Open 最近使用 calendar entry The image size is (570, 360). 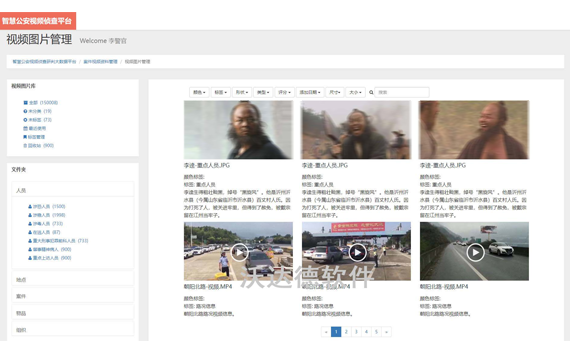click(x=35, y=128)
